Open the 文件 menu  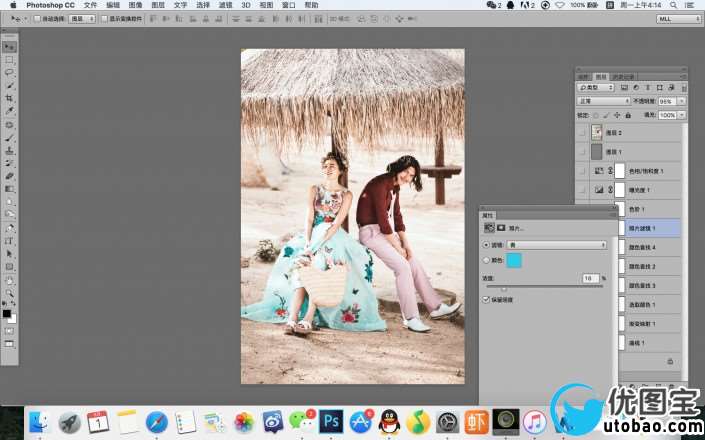[x=90, y=5]
